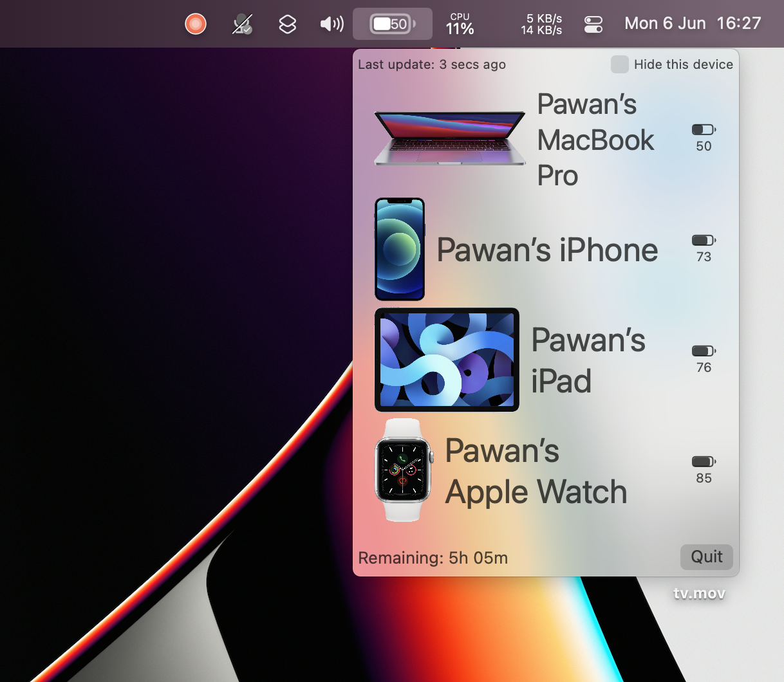Click the Remaining: 5h 05m text
Image resolution: width=784 pixels, height=682 pixels.
[x=433, y=558]
